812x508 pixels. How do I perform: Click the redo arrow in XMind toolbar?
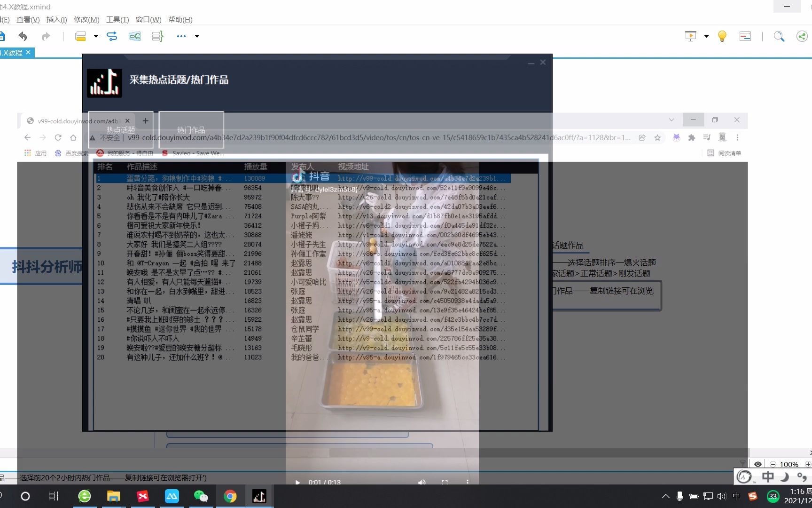coord(46,36)
